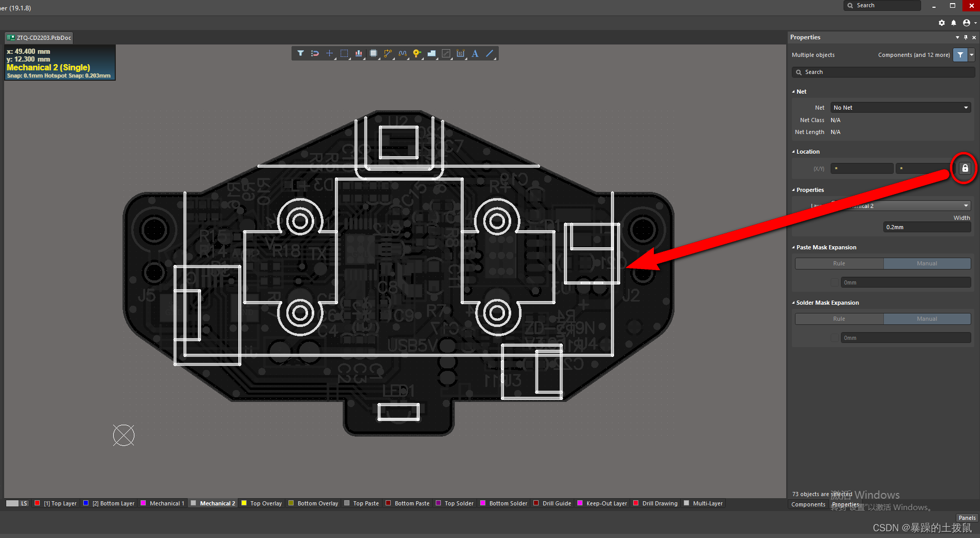Screen dimensions: 980x538
Task: Click the Width field showing 0.2mm
Action: coord(927,227)
